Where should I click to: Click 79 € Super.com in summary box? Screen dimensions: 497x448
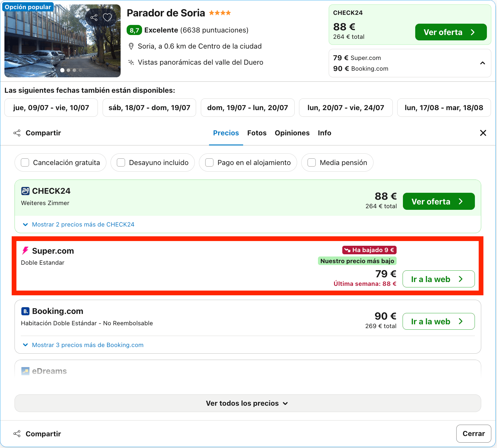pos(357,58)
